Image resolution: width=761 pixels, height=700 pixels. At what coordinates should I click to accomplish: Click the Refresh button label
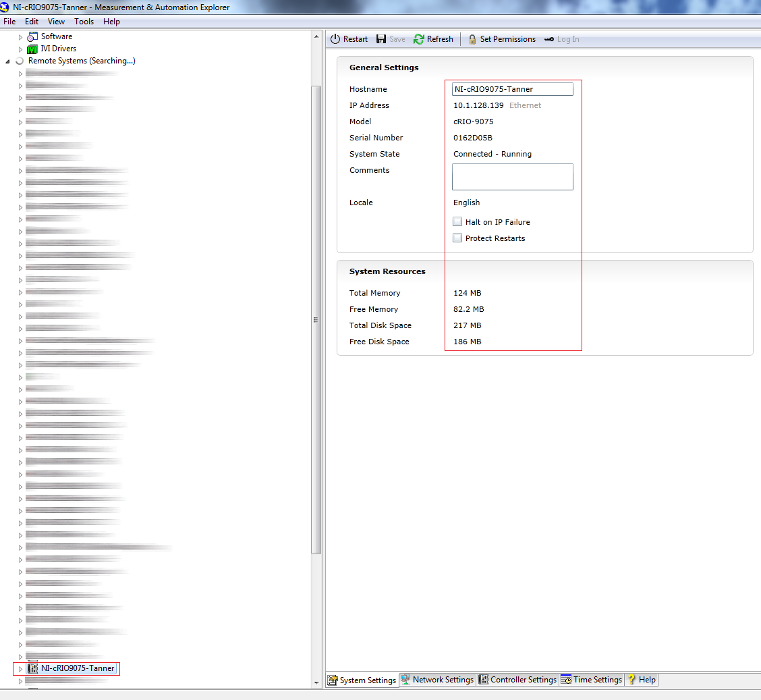pyautogui.click(x=440, y=39)
